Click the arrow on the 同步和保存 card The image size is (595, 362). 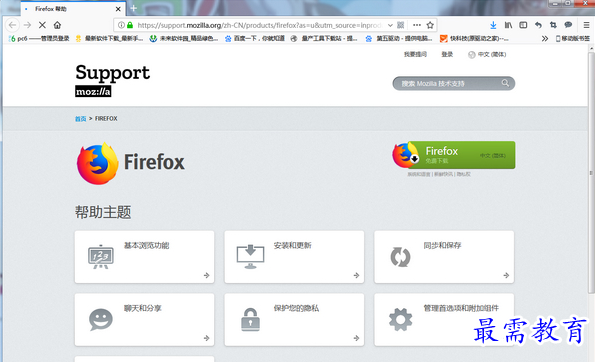pos(506,275)
